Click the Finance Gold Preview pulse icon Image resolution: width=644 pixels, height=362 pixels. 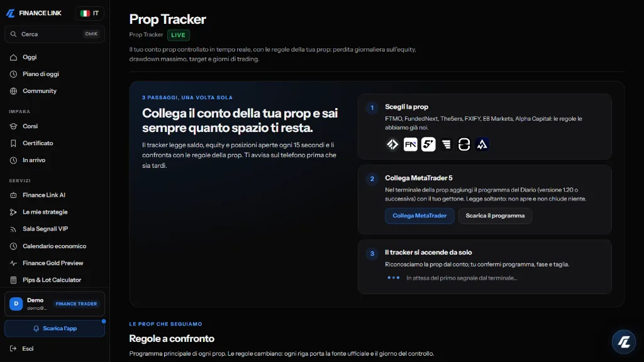tap(14, 263)
